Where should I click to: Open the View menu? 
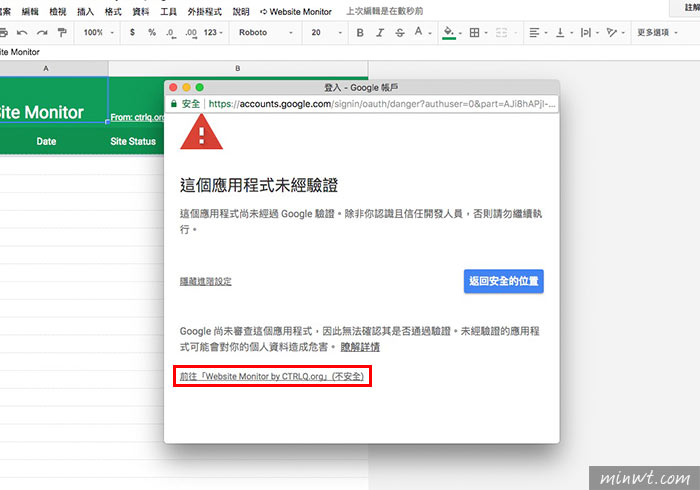point(58,12)
